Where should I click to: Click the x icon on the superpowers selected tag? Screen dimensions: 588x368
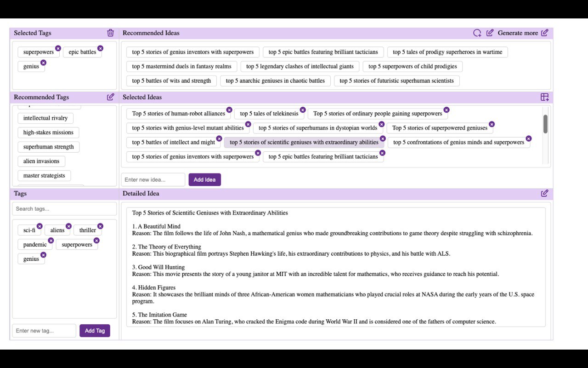click(x=58, y=48)
